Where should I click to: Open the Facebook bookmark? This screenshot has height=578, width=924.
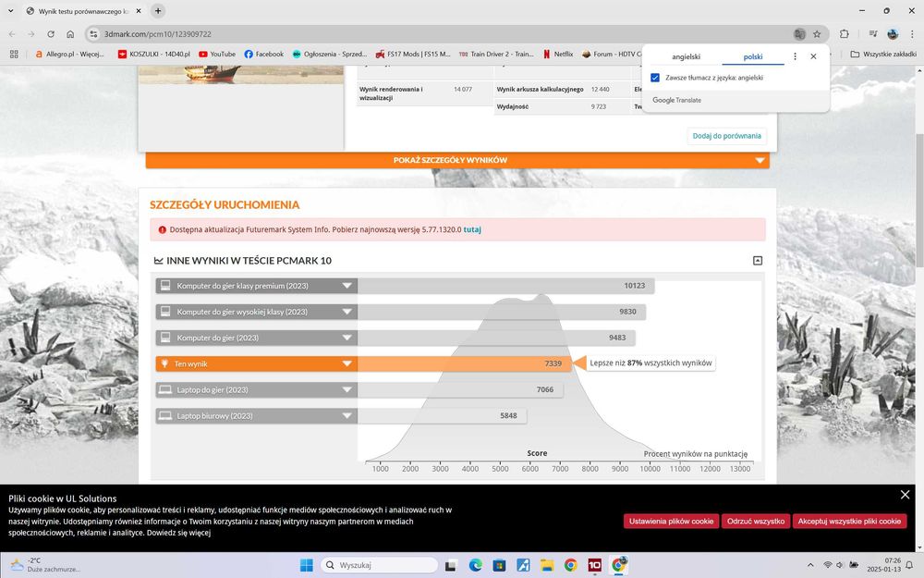tap(263, 54)
